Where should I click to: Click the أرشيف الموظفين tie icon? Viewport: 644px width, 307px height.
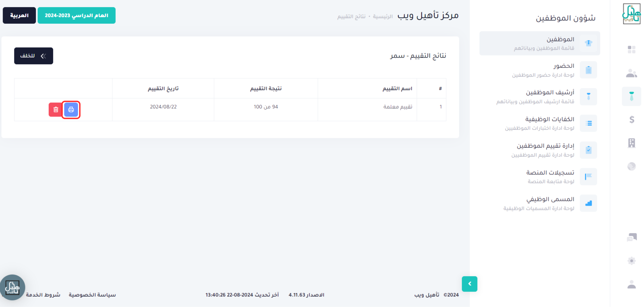tap(589, 97)
